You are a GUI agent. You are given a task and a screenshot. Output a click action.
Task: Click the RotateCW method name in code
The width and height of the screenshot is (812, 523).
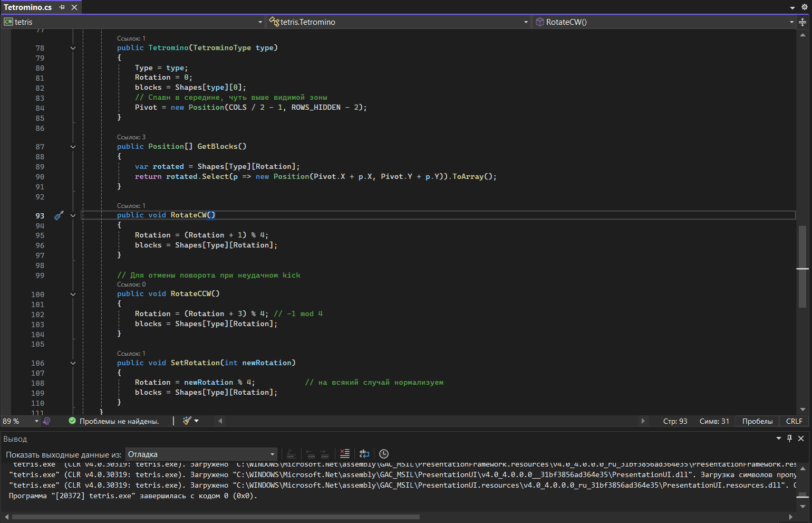(188, 215)
